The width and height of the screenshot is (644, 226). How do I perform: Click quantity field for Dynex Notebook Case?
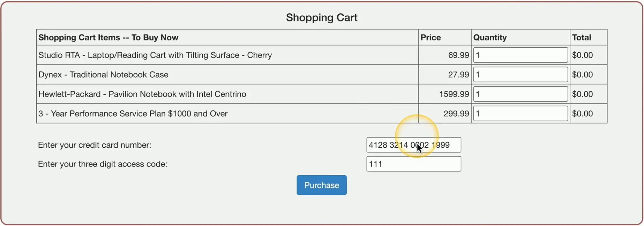520,75
